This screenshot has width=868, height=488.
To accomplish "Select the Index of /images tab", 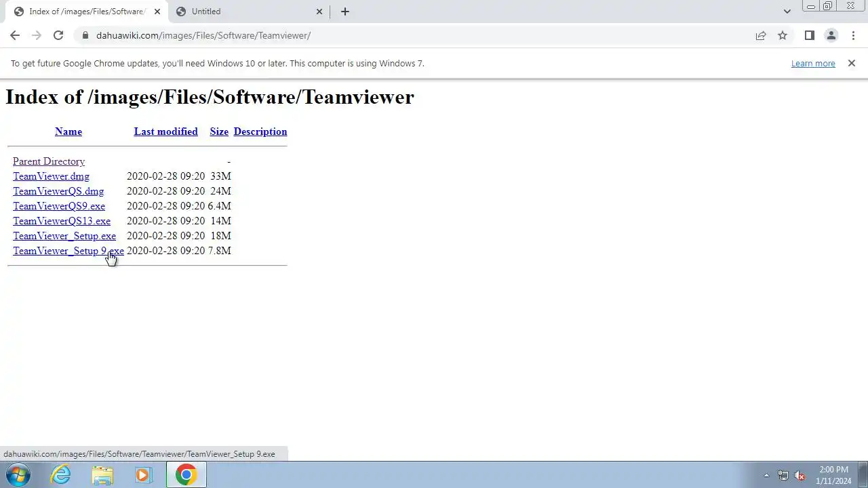I will [86, 12].
